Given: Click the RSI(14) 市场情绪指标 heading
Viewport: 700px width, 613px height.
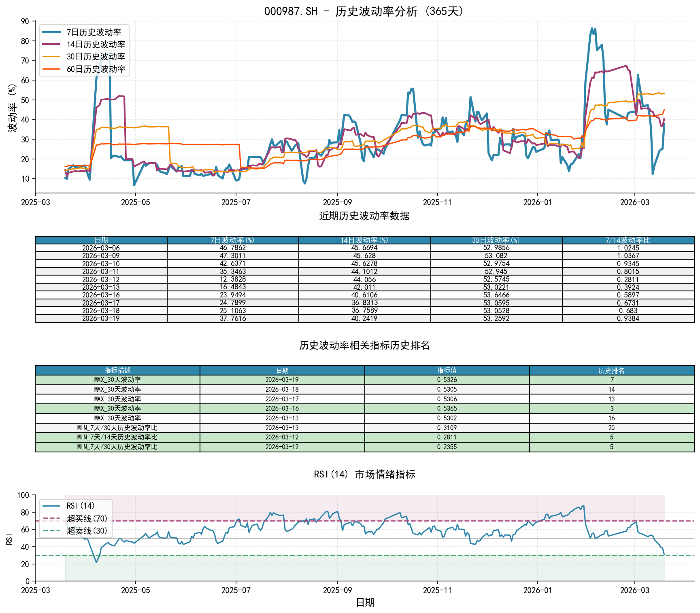Looking at the screenshot, I should pyautogui.click(x=364, y=474).
